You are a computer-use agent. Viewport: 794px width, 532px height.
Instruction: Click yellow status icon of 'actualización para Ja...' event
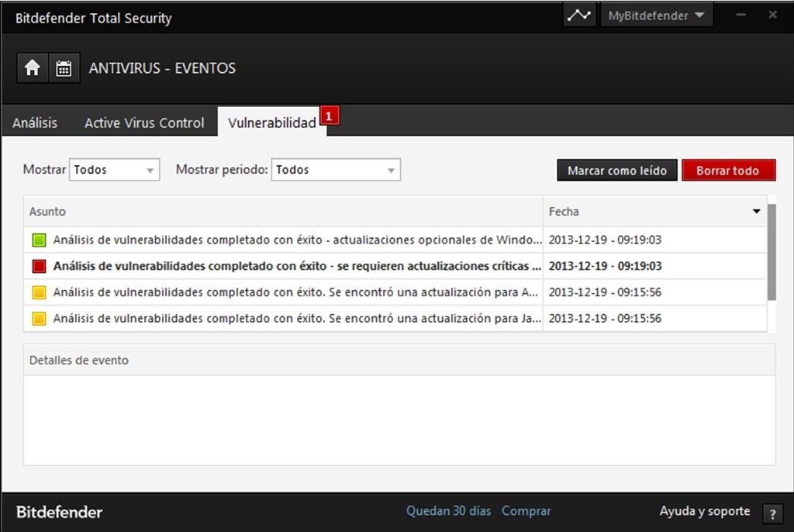coord(39,319)
